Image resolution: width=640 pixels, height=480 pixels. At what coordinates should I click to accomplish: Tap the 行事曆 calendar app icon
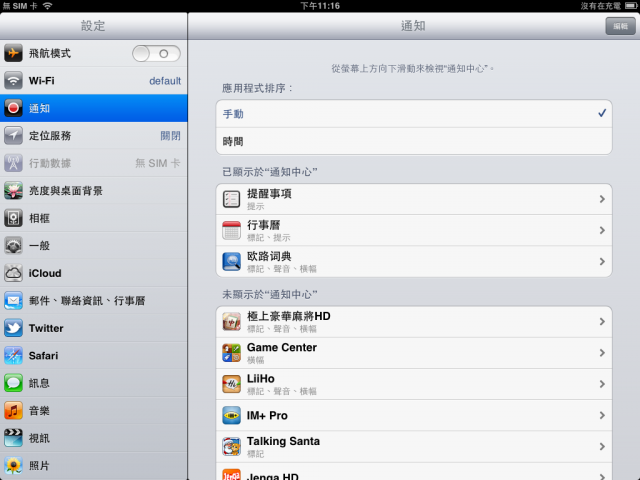point(231,230)
